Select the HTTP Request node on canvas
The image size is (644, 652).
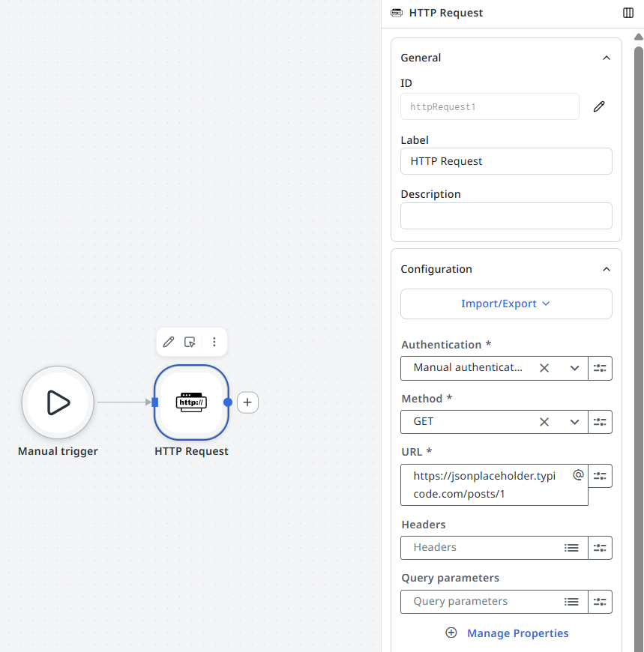[x=191, y=402]
